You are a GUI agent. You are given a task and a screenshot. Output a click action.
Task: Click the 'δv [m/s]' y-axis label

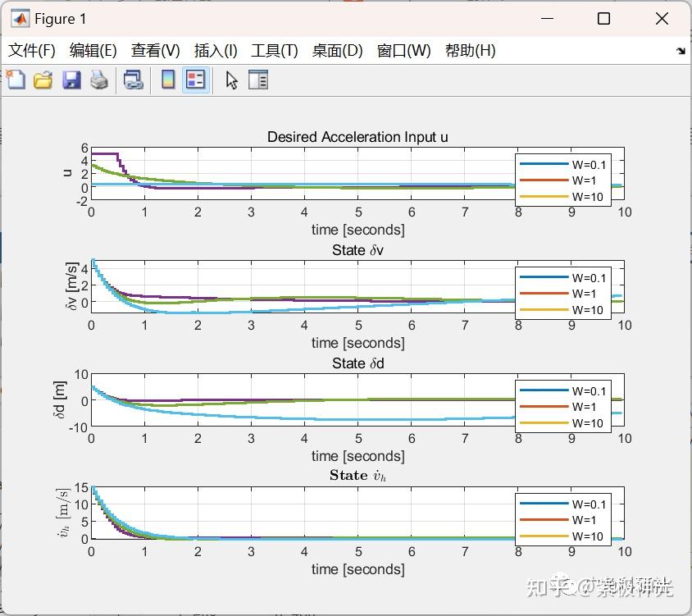(72, 285)
